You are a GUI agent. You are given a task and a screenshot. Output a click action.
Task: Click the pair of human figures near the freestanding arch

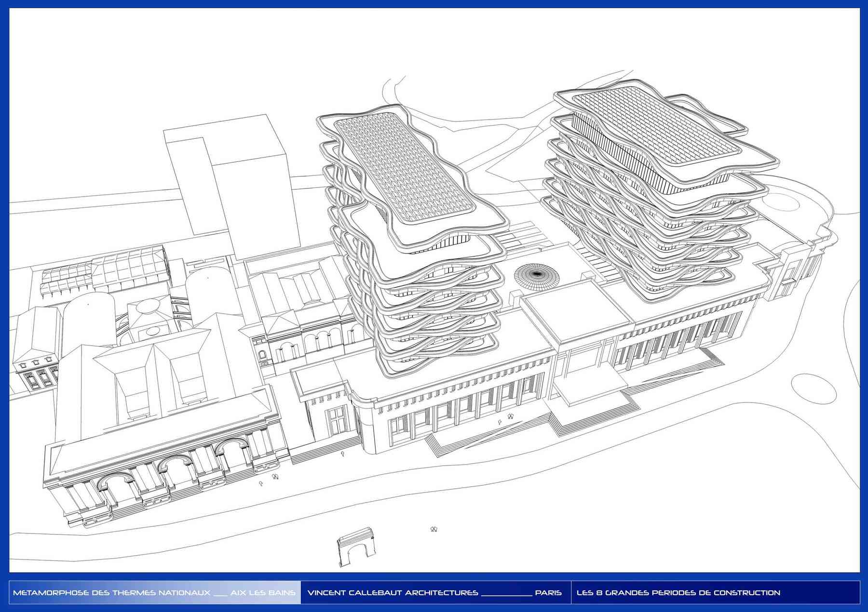pos(433,529)
